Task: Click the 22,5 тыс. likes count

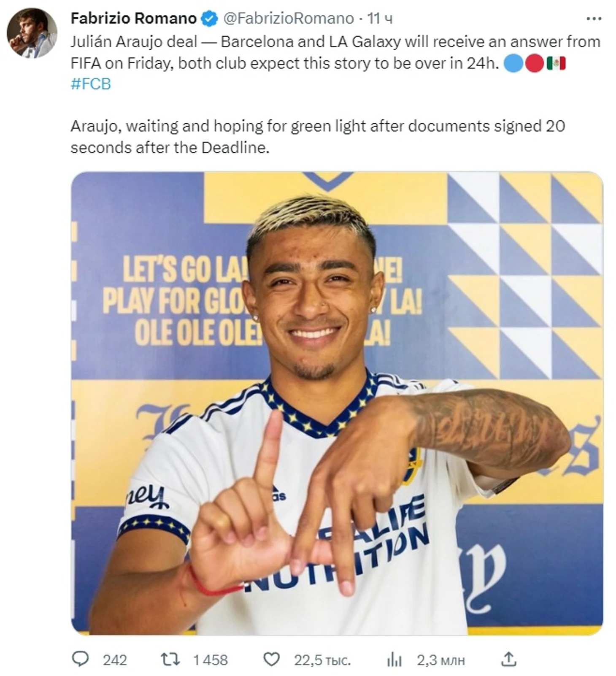Action: 322,660
